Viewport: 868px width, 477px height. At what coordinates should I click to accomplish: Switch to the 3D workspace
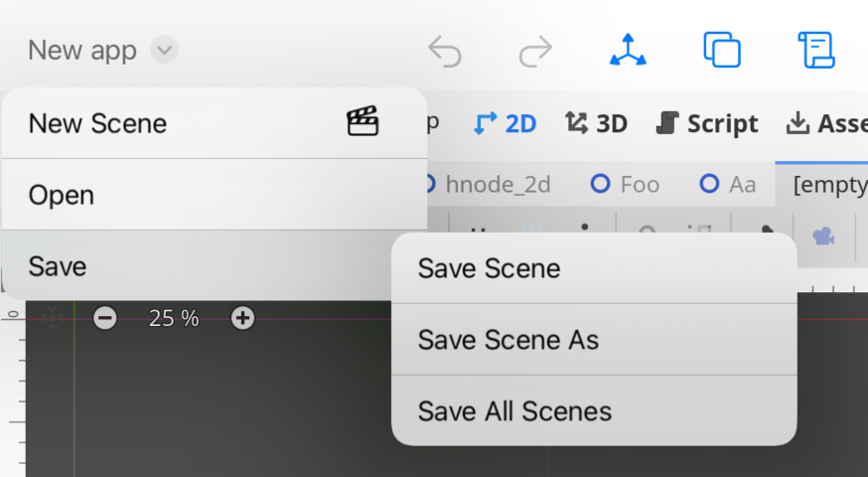pos(596,123)
